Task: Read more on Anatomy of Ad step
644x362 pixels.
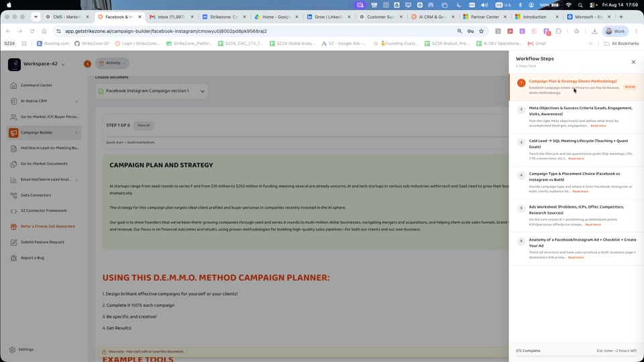Action: click(576, 257)
